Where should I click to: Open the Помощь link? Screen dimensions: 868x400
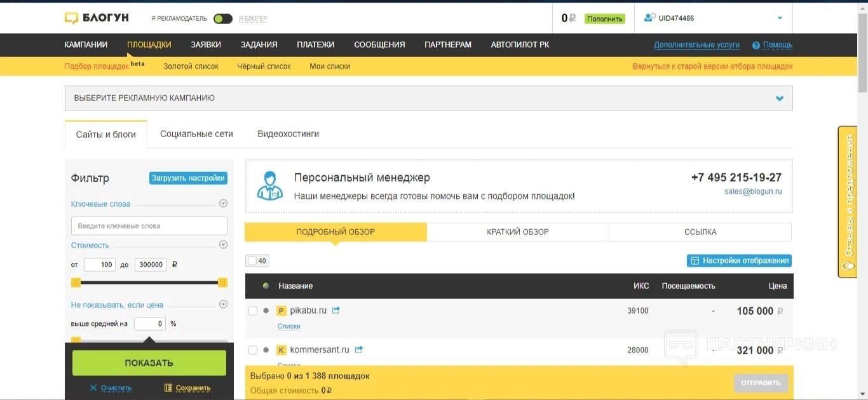[x=778, y=45]
